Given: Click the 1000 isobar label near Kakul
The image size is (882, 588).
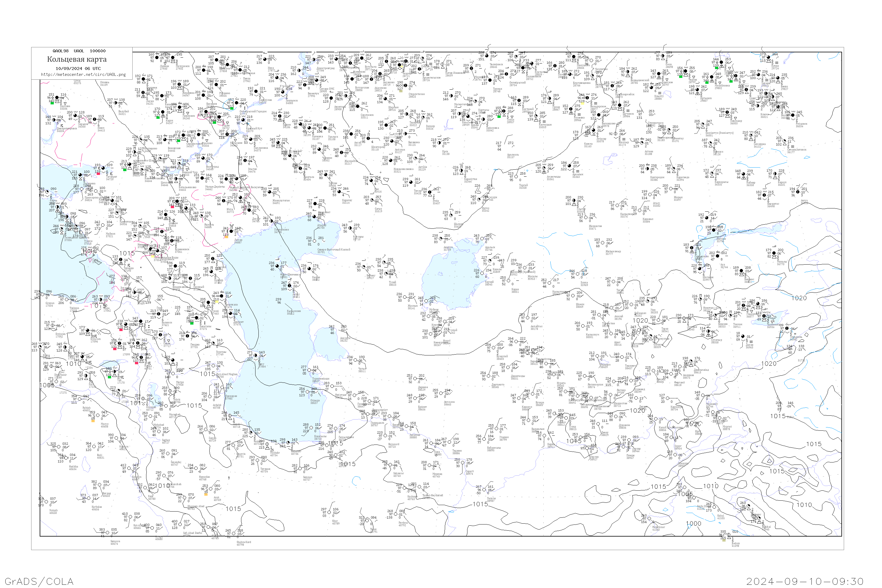Looking at the screenshot, I should coord(693,524).
